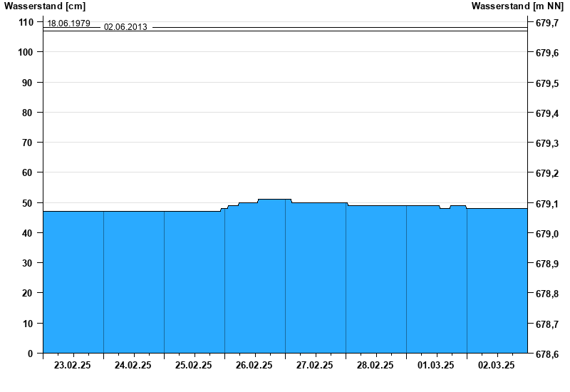Click the 679,0 right axis label
The image size is (570, 392).
click(546, 234)
